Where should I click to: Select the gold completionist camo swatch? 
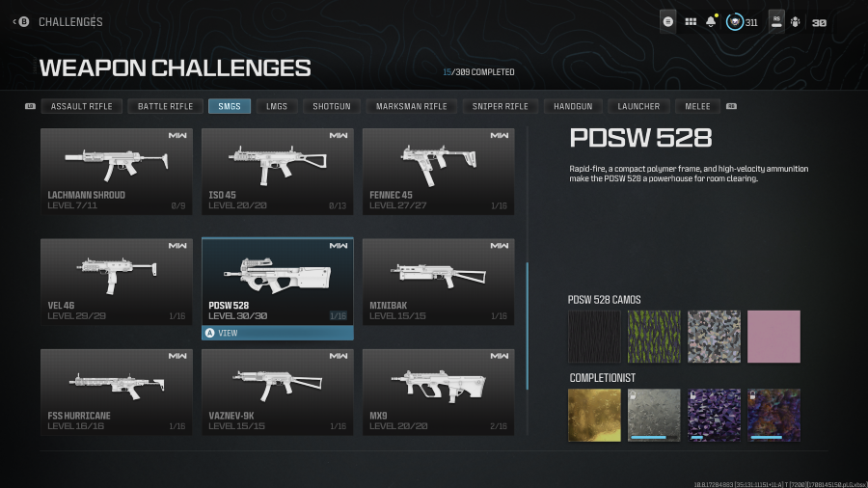pyautogui.click(x=594, y=415)
